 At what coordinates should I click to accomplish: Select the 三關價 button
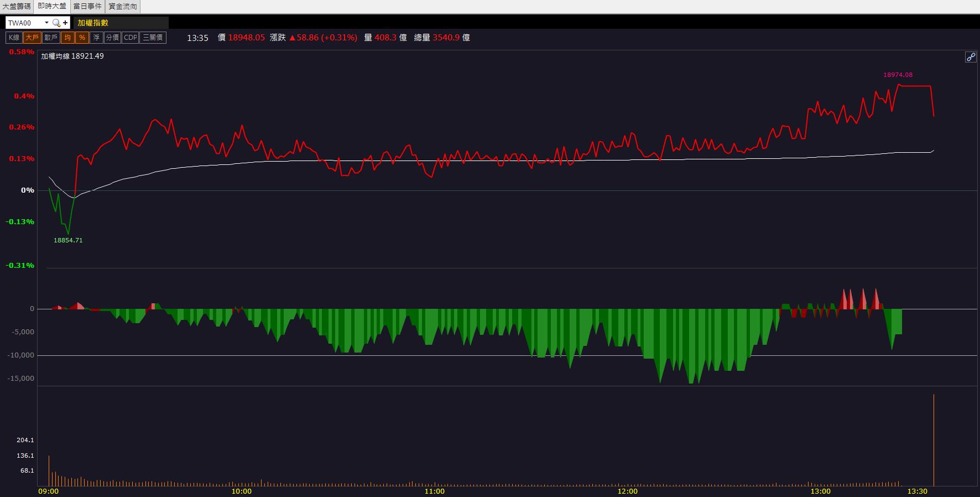click(x=153, y=38)
